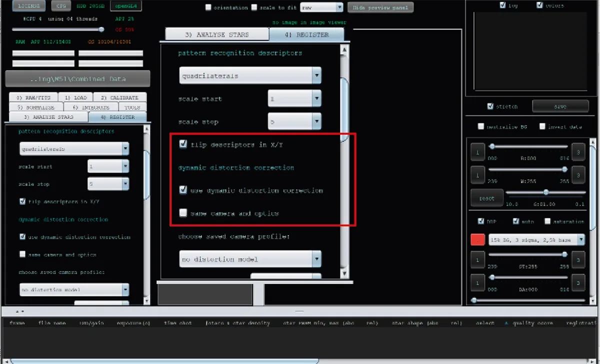600x364 pixels.
Task: Click the reset button next to gamma slider
Action: tap(486, 198)
